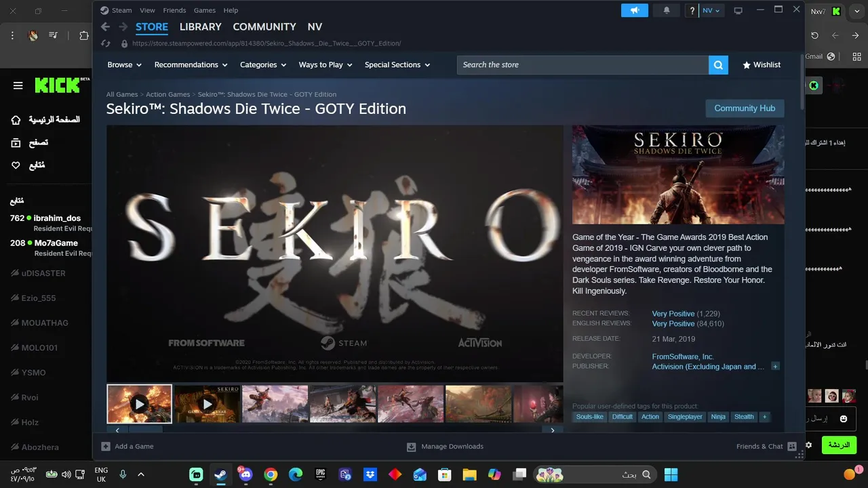This screenshot has height=488, width=868.
Task: Switch to the LIBRARY tab
Action: (200, 27)
